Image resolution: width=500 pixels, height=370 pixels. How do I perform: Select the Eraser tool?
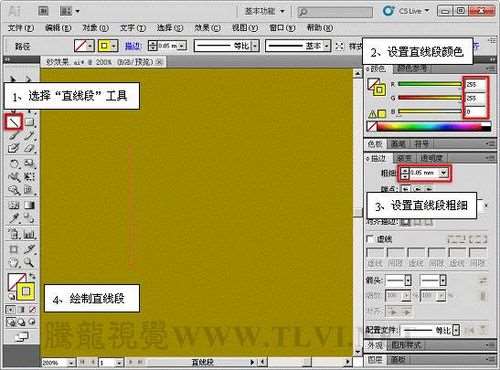pyautogui.click(x=29, y=148)
